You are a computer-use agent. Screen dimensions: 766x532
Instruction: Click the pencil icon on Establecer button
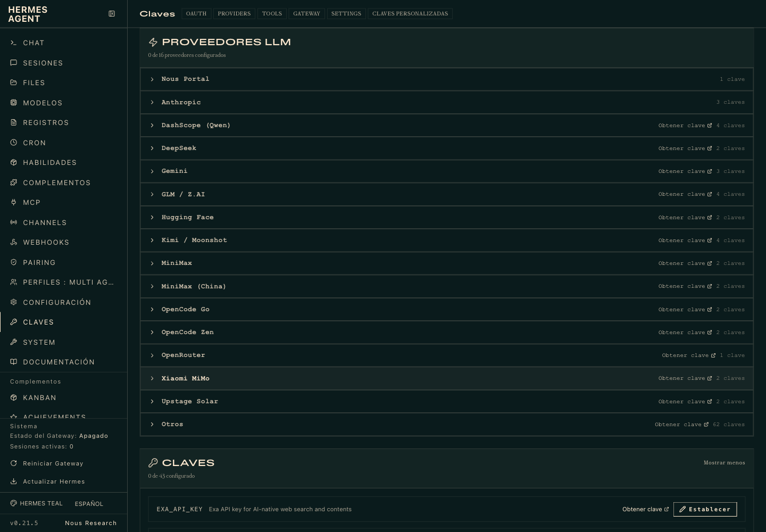pos(682,509)
